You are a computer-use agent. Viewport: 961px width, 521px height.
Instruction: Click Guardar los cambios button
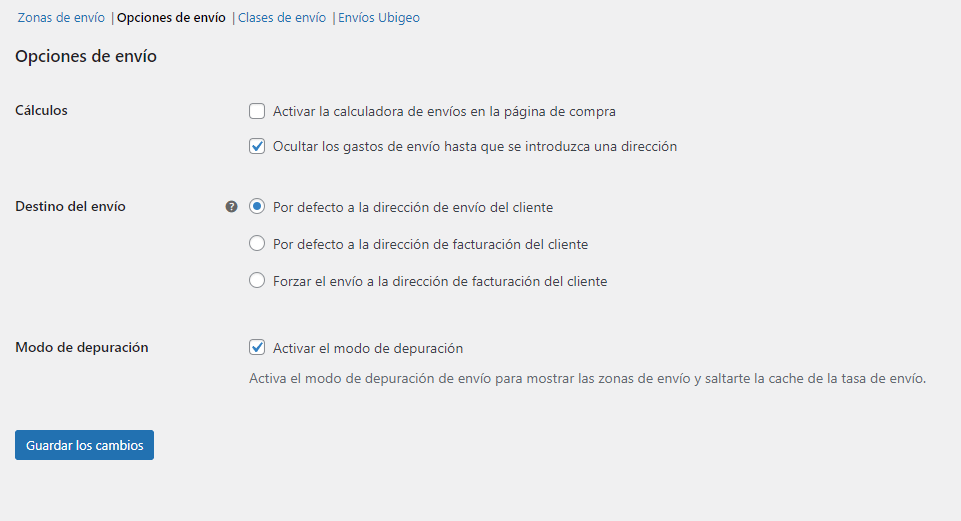85,445
